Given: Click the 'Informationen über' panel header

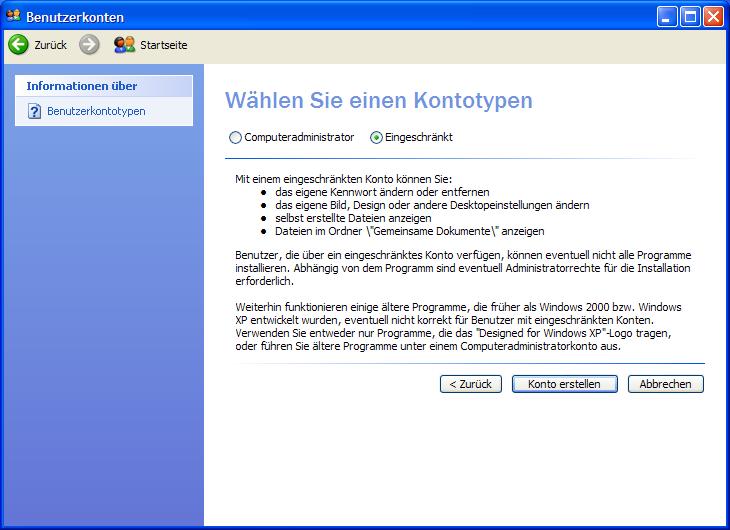Looking at the screenshot, I should [104, 86].
